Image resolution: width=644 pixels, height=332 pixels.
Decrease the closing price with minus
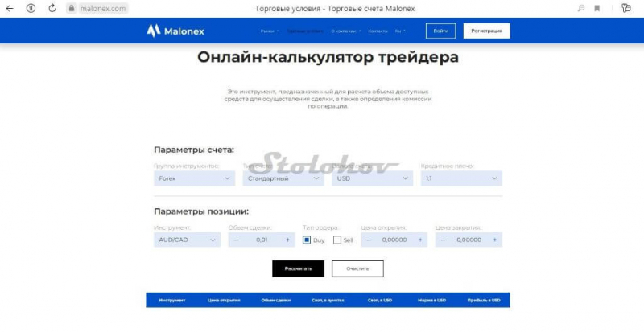tap(442, 240)
